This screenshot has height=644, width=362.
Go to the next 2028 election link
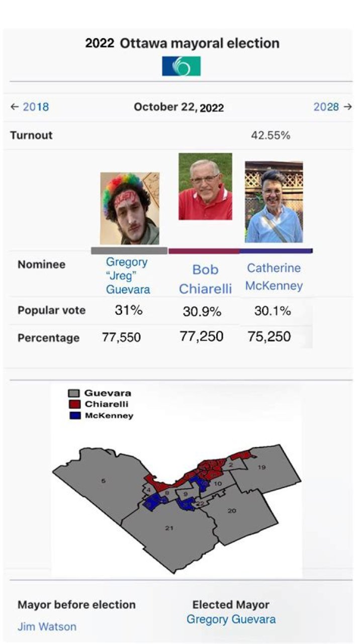(x=326, y=107)
